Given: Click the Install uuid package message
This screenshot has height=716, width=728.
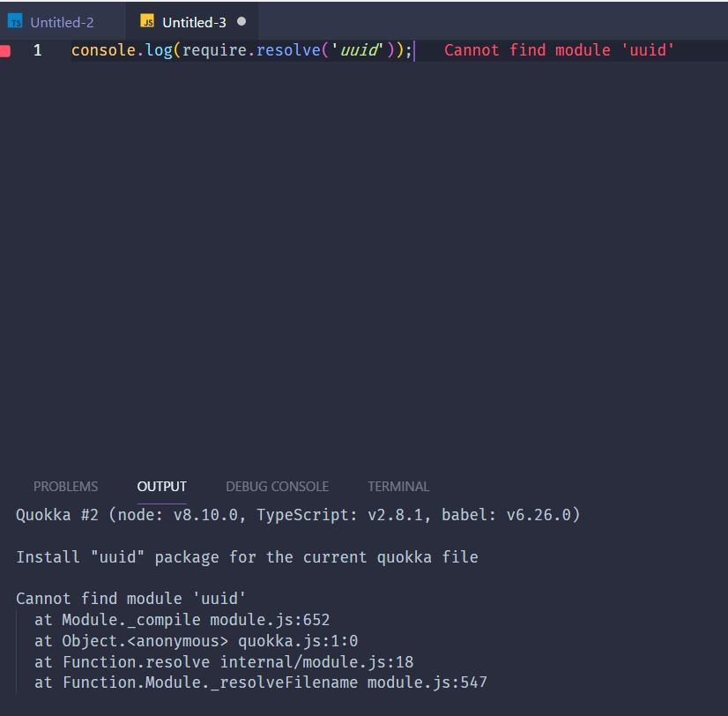Looking at the screenshot, I should click(246, 556).
